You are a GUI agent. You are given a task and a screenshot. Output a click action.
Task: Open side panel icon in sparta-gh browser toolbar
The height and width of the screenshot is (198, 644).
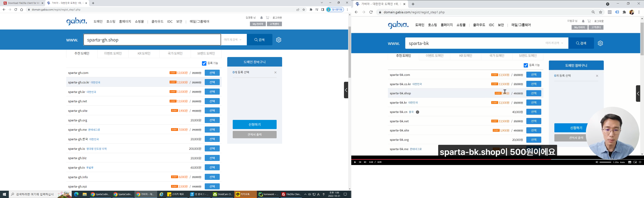323,10
